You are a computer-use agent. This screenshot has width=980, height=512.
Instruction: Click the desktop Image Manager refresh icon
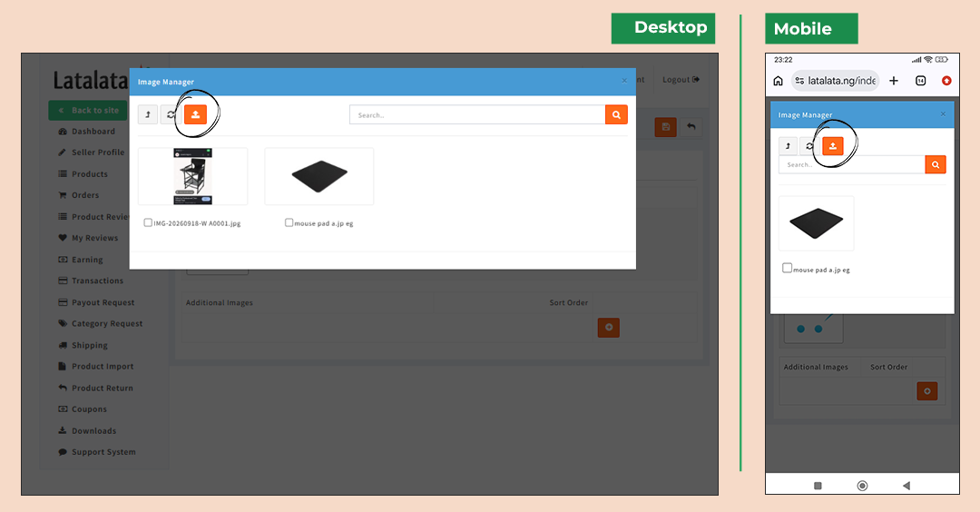tap(171, 114)
